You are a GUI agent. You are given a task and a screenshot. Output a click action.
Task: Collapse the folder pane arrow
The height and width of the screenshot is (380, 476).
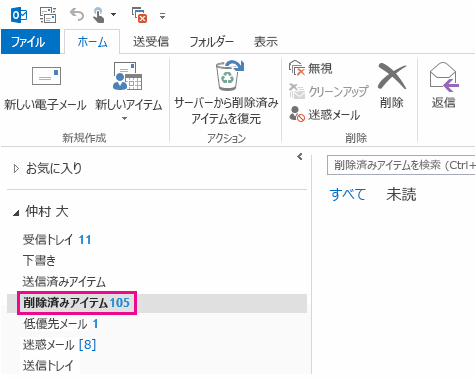(x=300, y=157)
